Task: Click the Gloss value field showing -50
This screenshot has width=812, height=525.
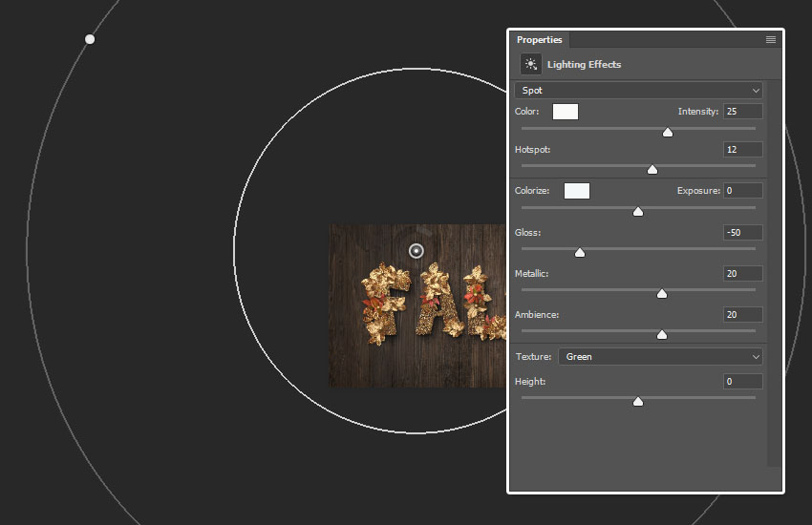Action: click(742, 233)
